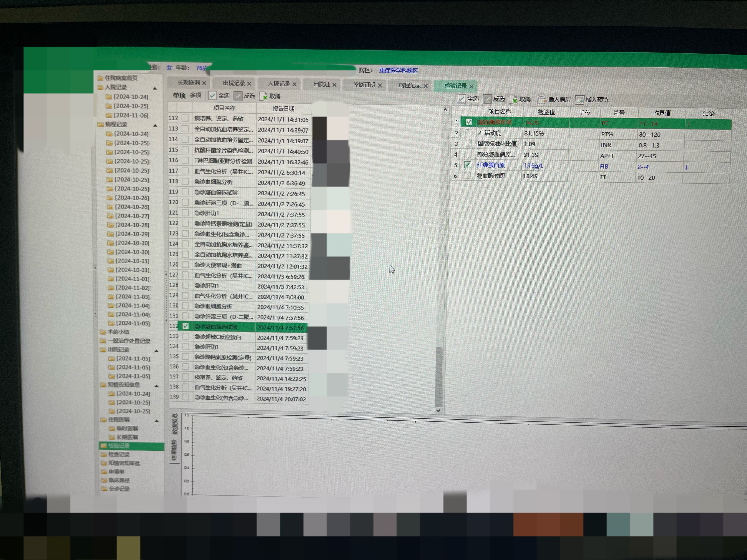Sort by 报告日期 column header
The width and height of the screenshot is (747, 560).
tap(283, 109)
